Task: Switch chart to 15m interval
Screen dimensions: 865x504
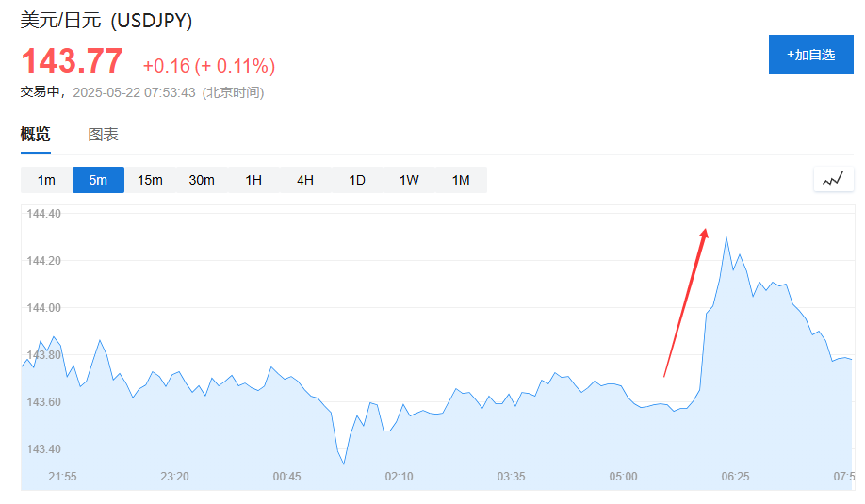Action: point(150,180)
